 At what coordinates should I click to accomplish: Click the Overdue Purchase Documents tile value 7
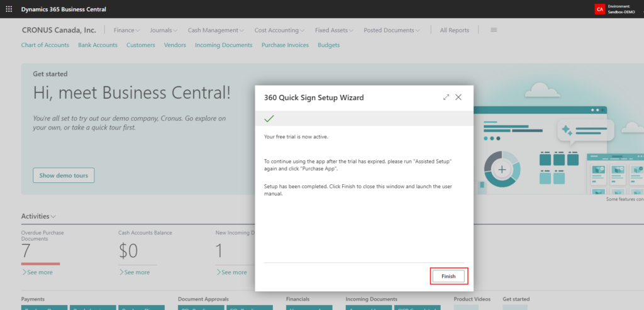tap(25, 251)
